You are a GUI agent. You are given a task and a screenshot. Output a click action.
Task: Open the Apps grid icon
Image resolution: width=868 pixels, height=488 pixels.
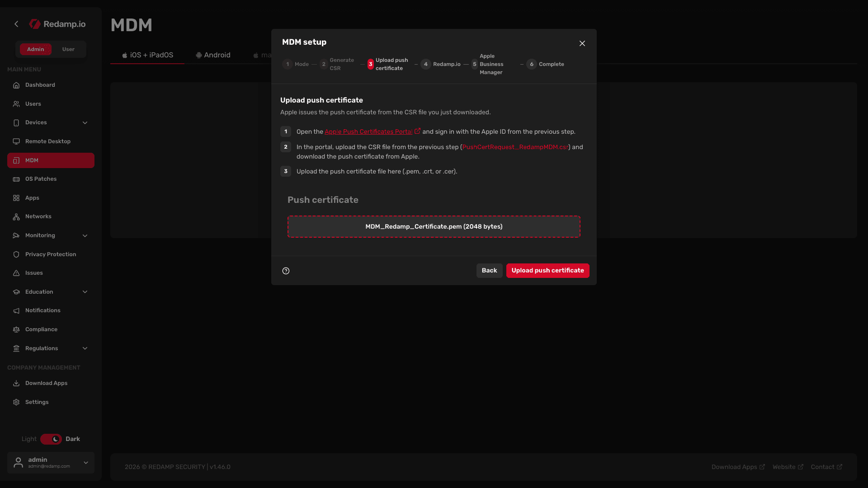[x=16, y=198]
